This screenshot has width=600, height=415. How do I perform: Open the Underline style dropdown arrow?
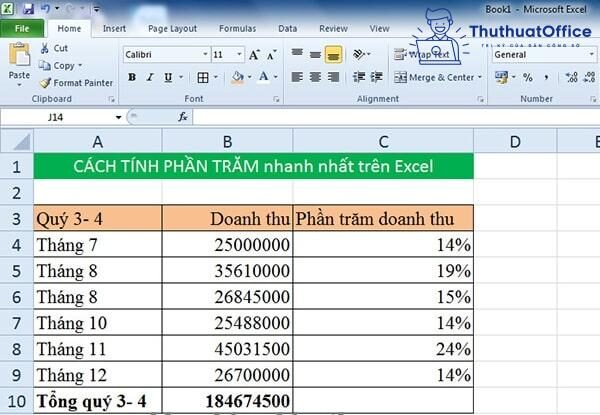coord(181,77)
